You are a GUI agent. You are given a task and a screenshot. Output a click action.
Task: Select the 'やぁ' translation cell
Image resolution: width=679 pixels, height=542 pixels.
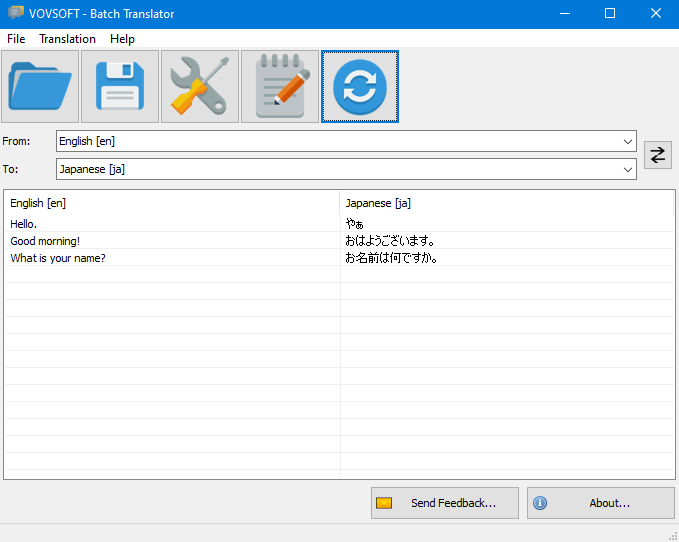click(x=508, y=224)
